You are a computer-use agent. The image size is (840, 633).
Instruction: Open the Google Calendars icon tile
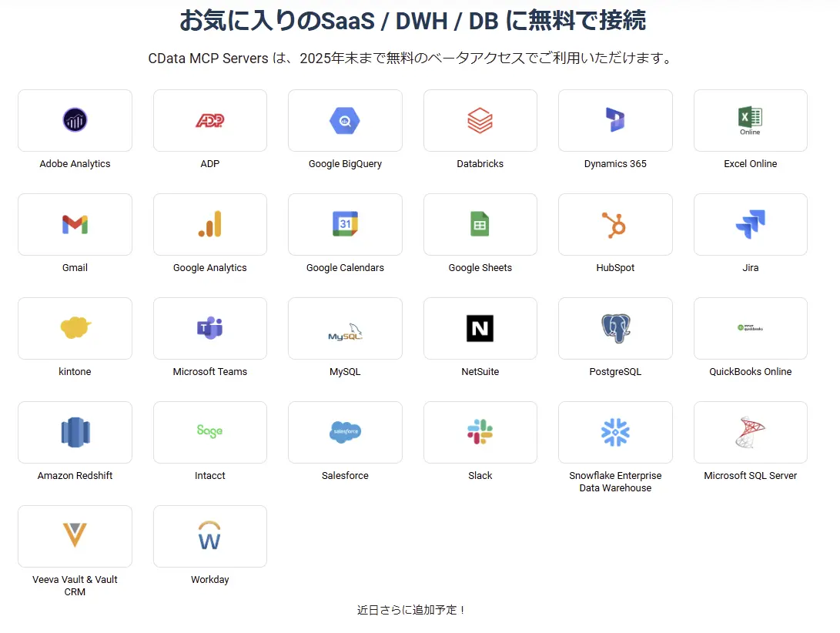click(x=345, y=224)
